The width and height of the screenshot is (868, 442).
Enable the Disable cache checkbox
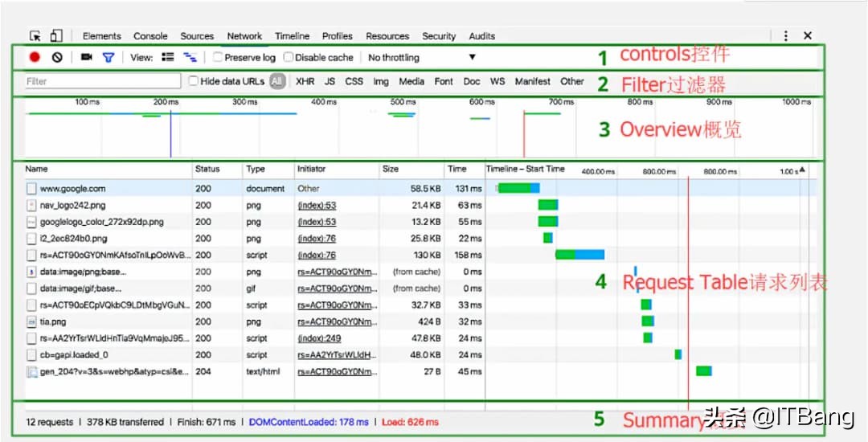point(289,58)
